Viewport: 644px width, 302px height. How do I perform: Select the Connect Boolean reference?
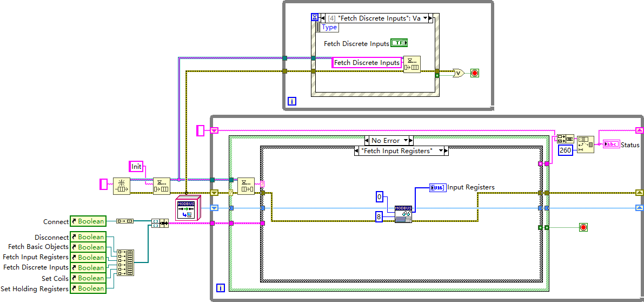[88, 221]
